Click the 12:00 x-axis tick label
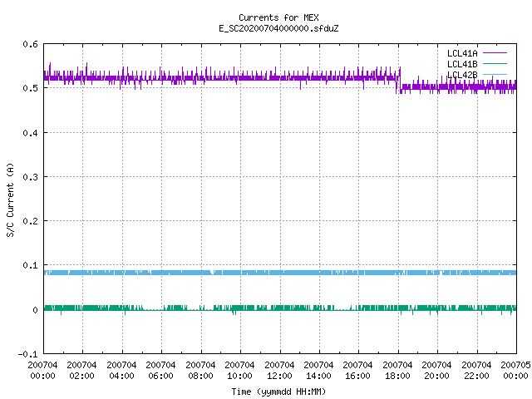532x399 pixels. [279, 376]
